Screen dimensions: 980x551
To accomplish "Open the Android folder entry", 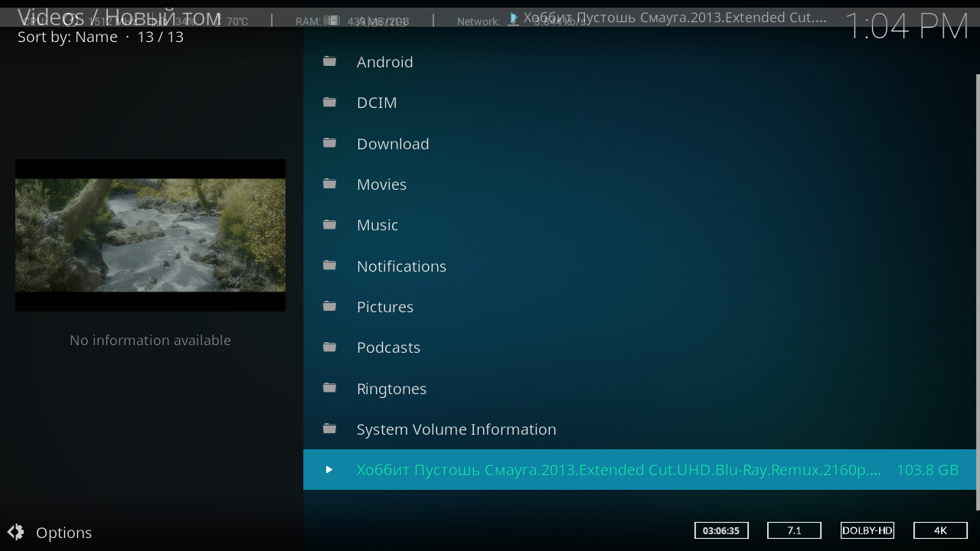I will pos(640,62).
